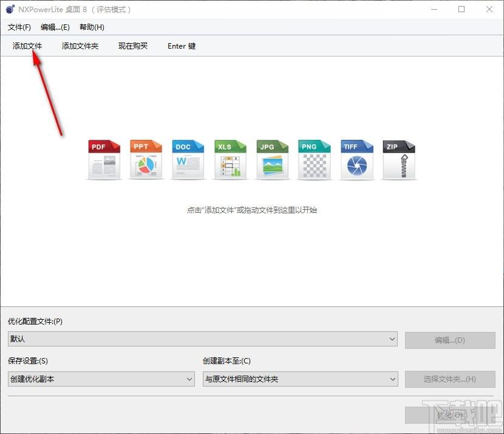Click the 选择文件夹...(H) button
504x434 pixels.
coord(450,379)
